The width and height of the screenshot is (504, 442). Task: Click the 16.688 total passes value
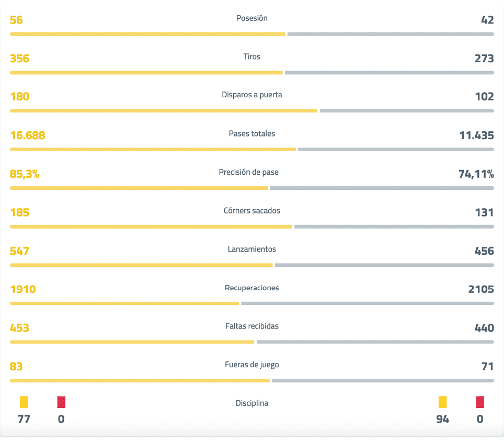(28, 135)
